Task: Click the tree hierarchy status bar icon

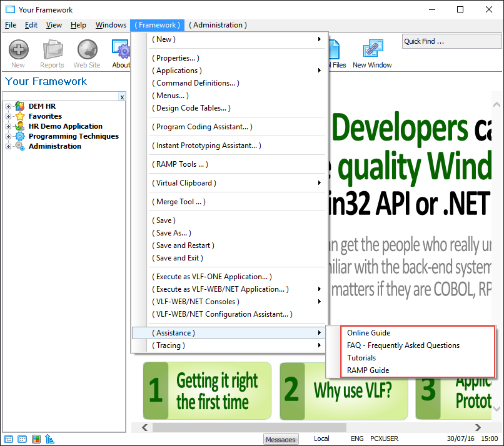Action: tap(49, 439)
